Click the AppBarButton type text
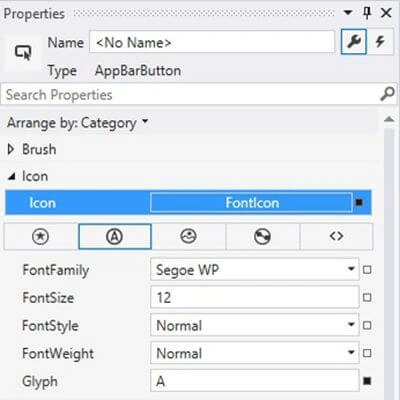The image size is (400, 400). pyautogui.click(x=138, y=71)
